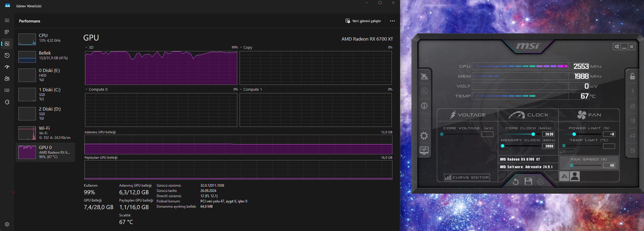Open the Curve Editor in Afterburner
Screen dimensions: 644x231
click(x=467, y=177)
